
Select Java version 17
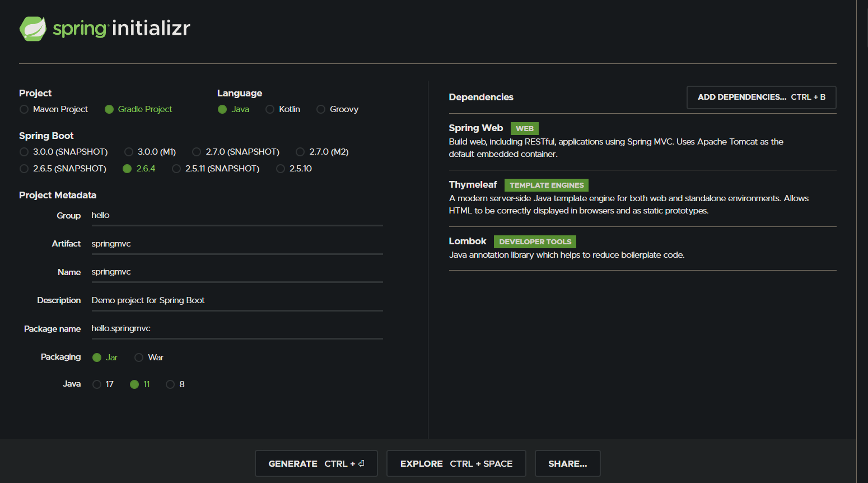pos(103,384)
